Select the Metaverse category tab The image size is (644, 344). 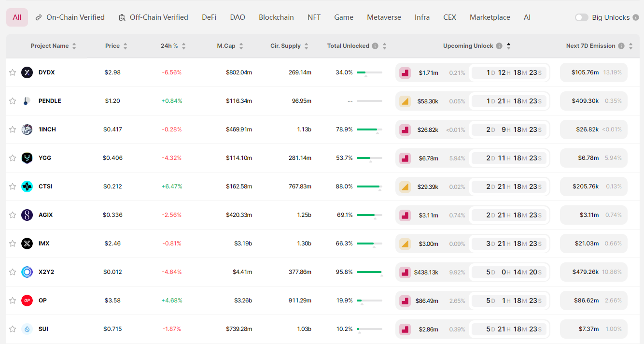pos(384,17)
